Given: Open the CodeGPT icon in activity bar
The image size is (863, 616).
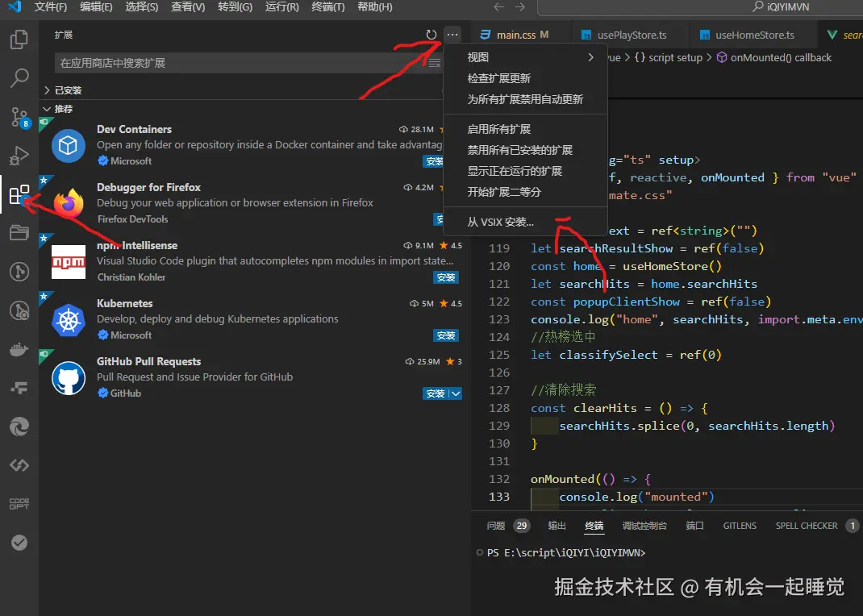Looking at the screenshot, I should click(x=19, y=504).
